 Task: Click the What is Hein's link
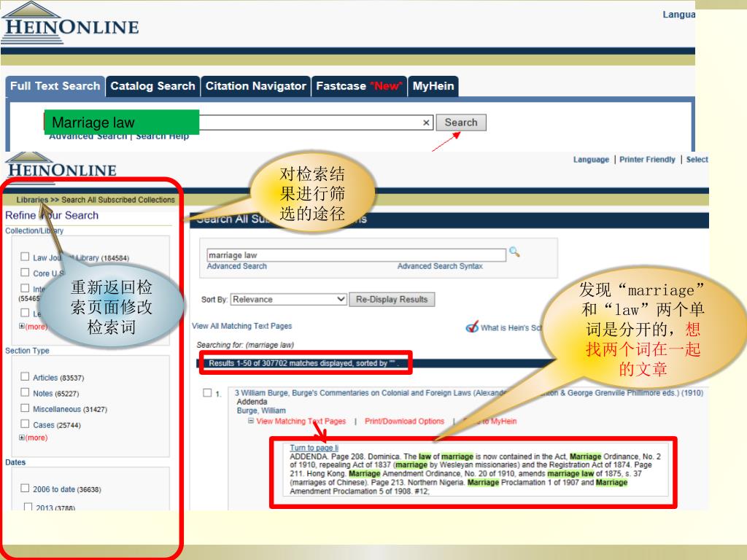click(511, 327)
